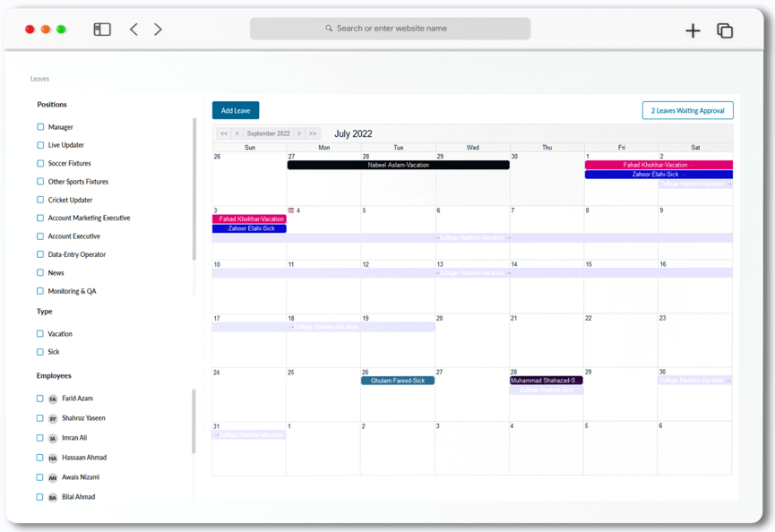Click the browser search bar
Image resolution: width=775 pixels, height=532 pixels.
tap(390, 28)
